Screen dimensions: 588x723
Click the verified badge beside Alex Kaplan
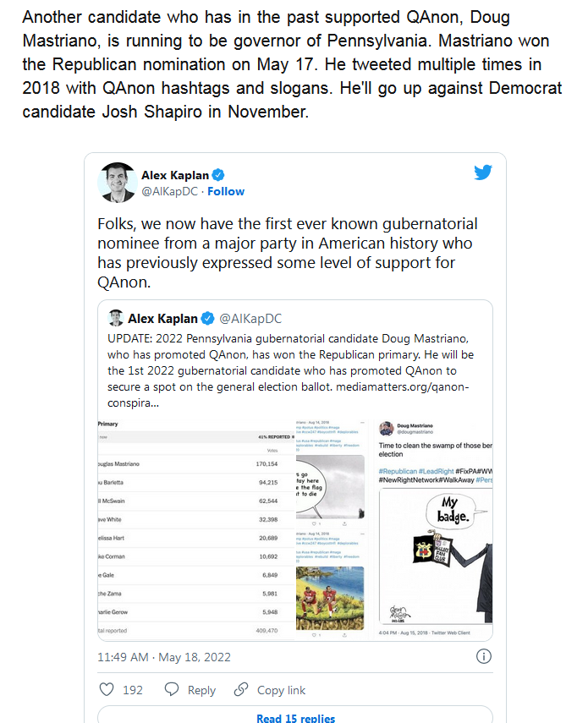[218, 175]
